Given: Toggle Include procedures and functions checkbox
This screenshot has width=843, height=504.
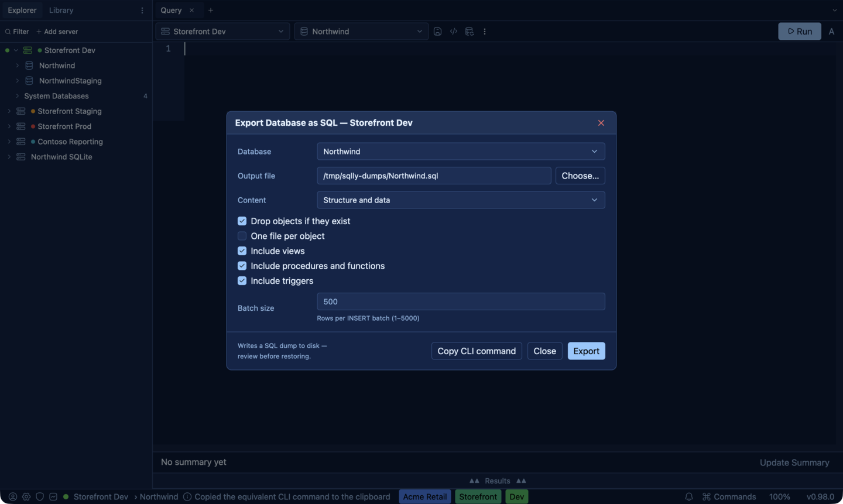Looking at the screenshot, I should pyautogui.click(x=242, y=266).
